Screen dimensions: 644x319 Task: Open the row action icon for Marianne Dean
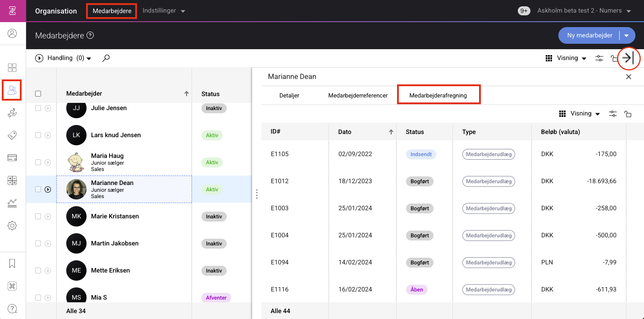pos(48,190)
